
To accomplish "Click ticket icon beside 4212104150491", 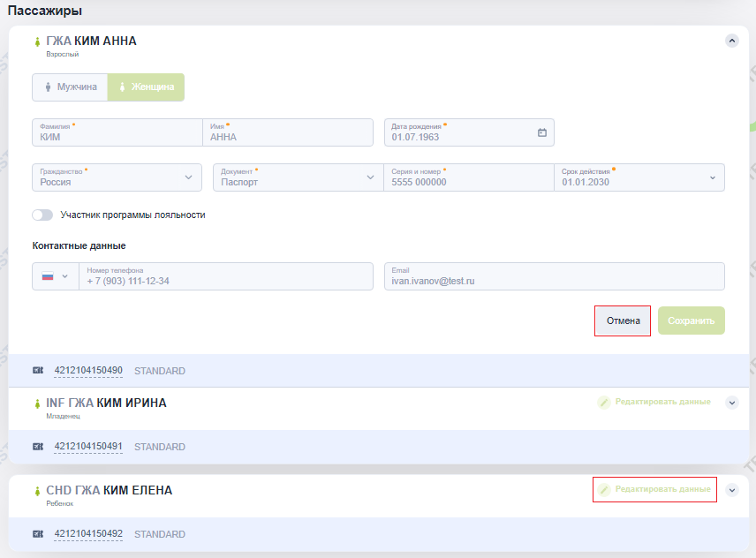I will [x=38, y=446].
